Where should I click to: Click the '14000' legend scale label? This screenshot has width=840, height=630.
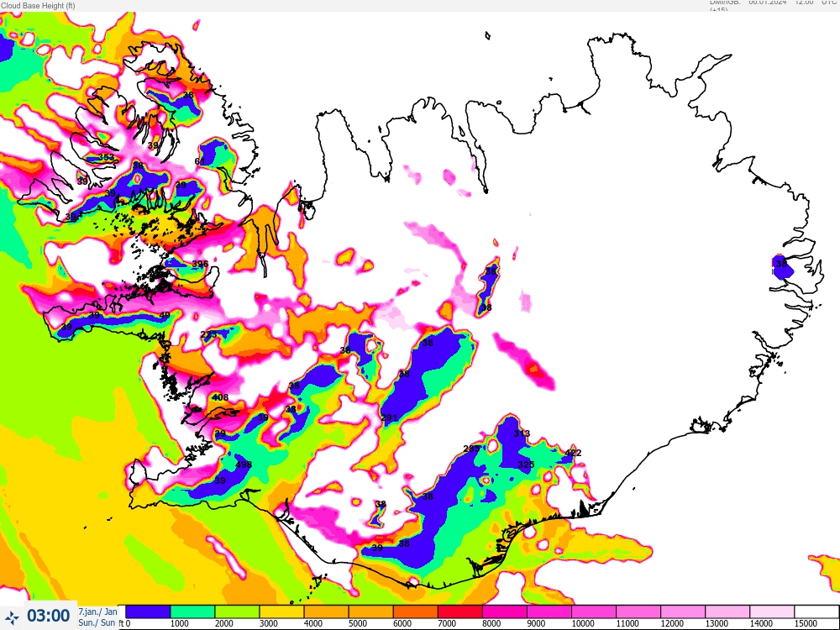click(x=761, y=623)
